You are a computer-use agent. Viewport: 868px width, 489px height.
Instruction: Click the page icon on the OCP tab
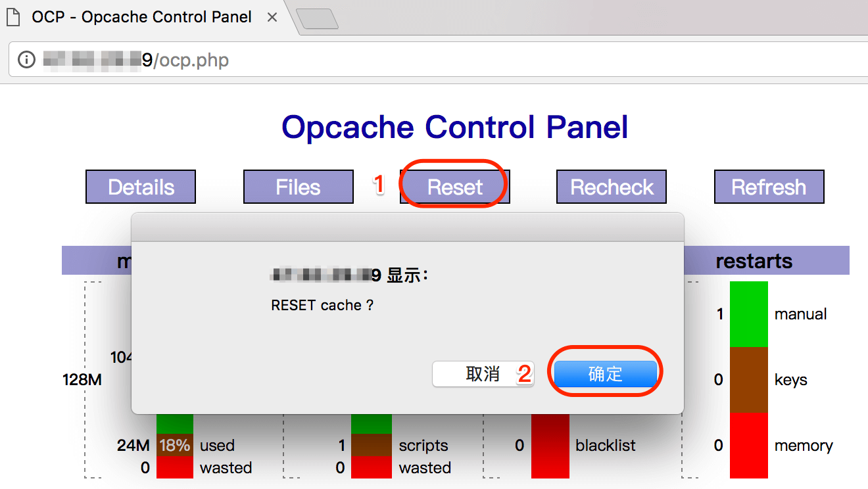pos(13,17)
